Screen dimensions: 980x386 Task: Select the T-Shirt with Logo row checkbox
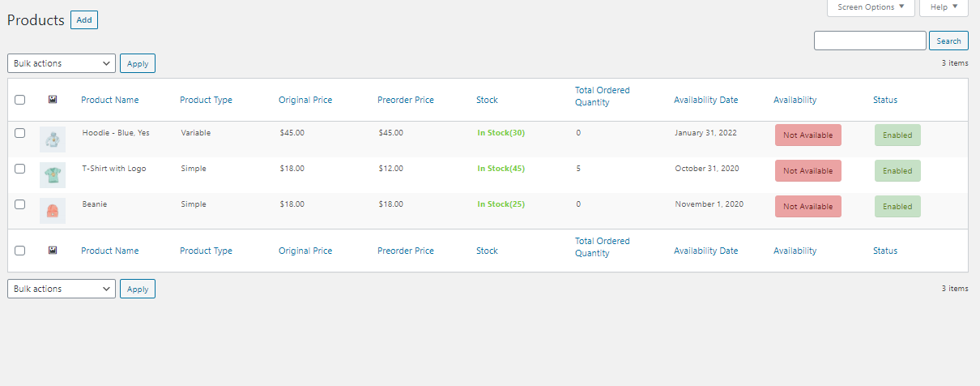click(x=20, y=169)
